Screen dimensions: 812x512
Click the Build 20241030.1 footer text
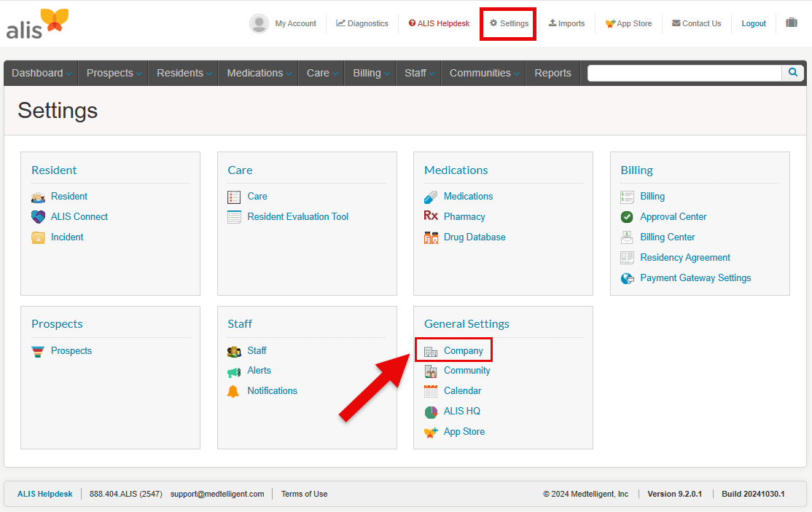(x=753, y=494)
